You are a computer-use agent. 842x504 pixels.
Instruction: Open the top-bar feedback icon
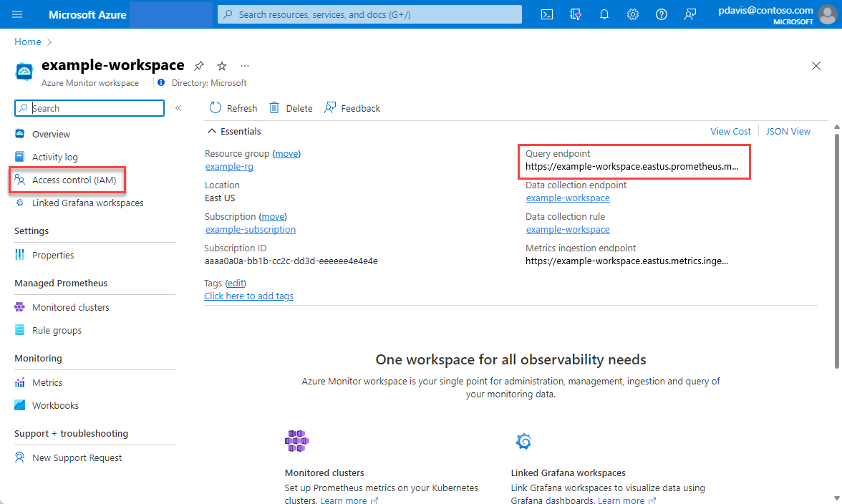(x=690, y=14)
